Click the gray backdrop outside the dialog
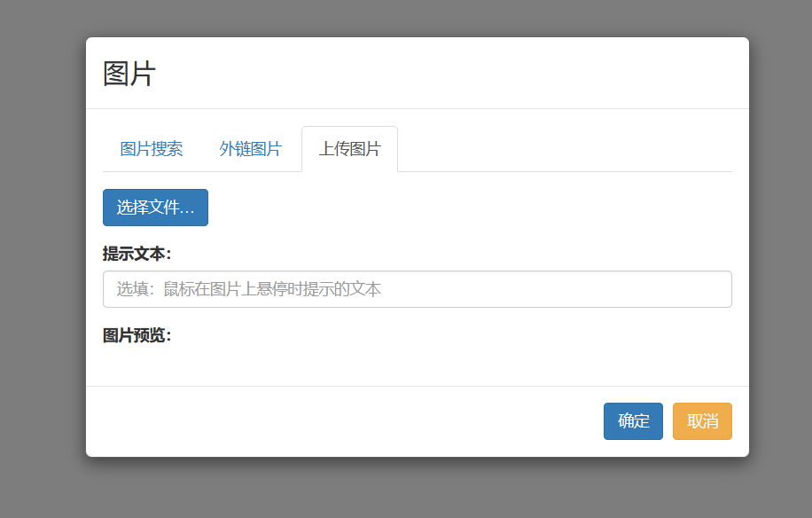The image size is (812, 518). coord(42,259)
